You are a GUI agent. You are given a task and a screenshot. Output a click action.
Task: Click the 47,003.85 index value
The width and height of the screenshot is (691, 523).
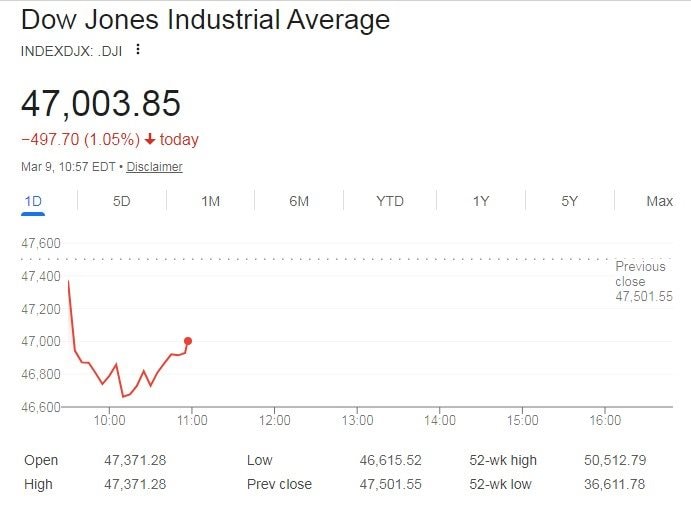(101, 103)
